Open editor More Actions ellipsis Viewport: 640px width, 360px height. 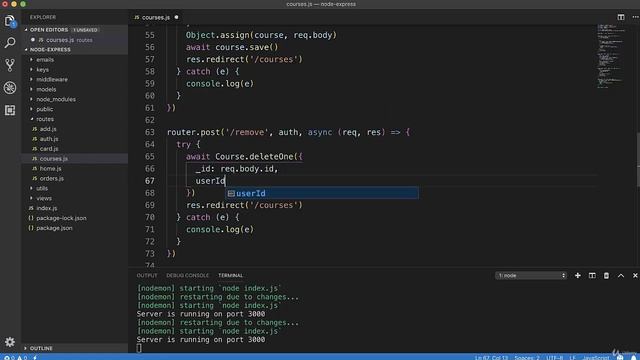pos(635,17)
